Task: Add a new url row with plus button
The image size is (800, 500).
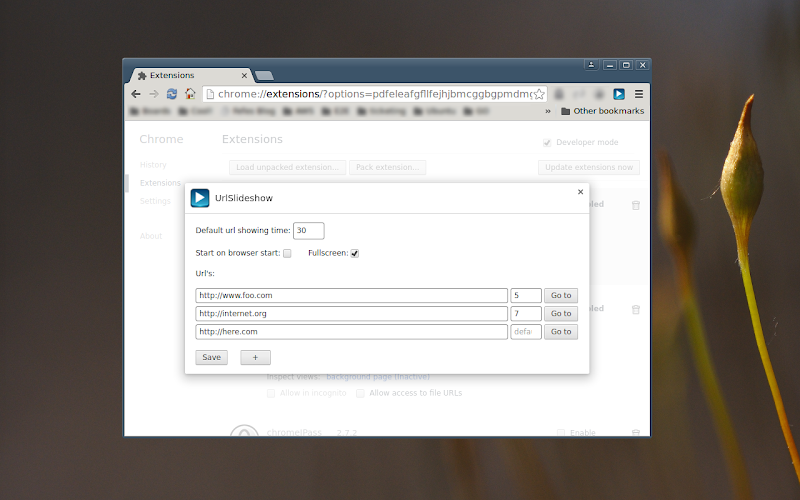Action: click(x=256, y=357)
